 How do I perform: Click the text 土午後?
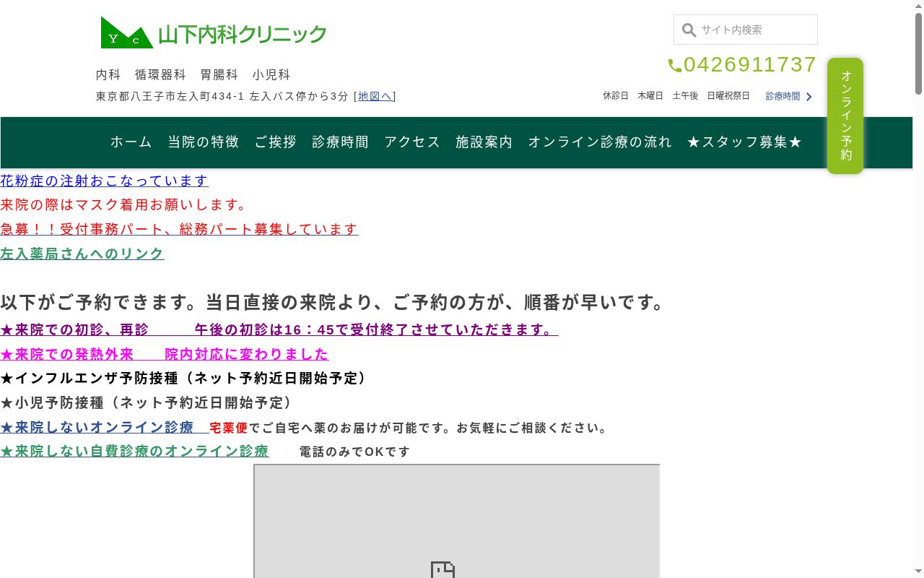pos(685,96)
